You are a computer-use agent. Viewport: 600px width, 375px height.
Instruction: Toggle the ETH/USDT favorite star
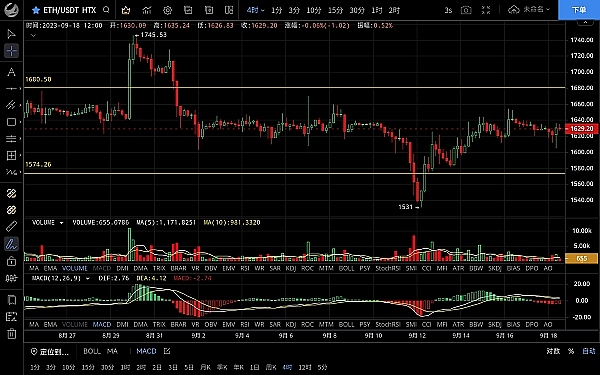36,10
